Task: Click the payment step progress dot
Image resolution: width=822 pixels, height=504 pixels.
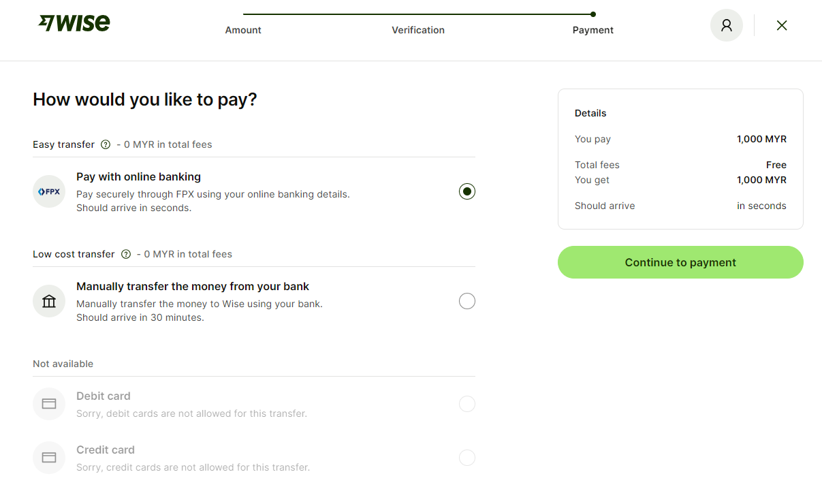Action: click(x=593, y=14)
